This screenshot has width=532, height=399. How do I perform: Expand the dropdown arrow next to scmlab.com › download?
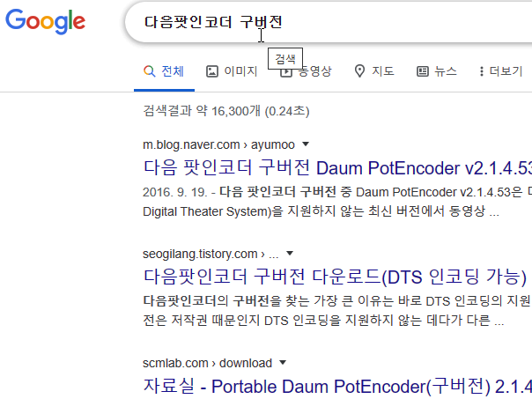[x=282, y=363]
